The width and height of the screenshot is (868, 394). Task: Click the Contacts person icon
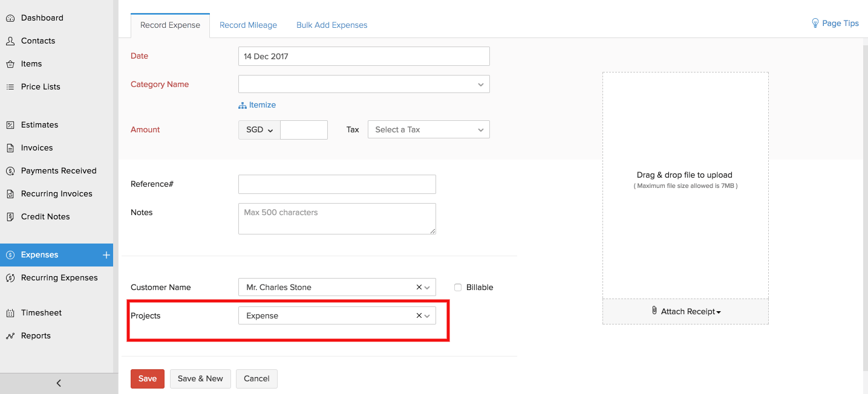click(10, 41)
